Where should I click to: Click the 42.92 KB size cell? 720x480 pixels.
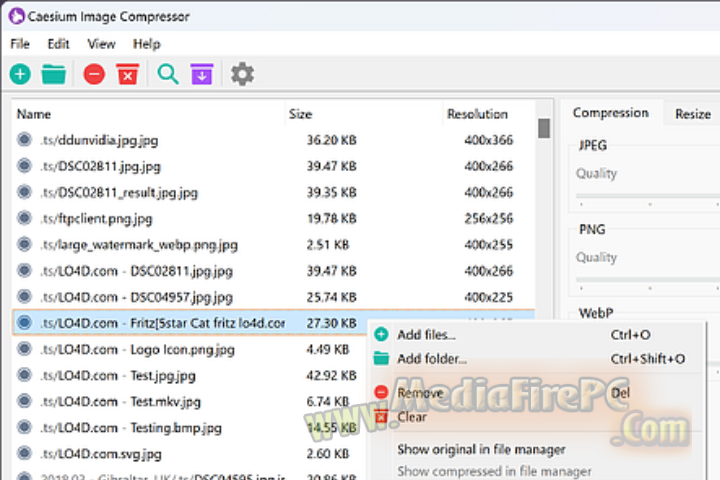(332, 375)
